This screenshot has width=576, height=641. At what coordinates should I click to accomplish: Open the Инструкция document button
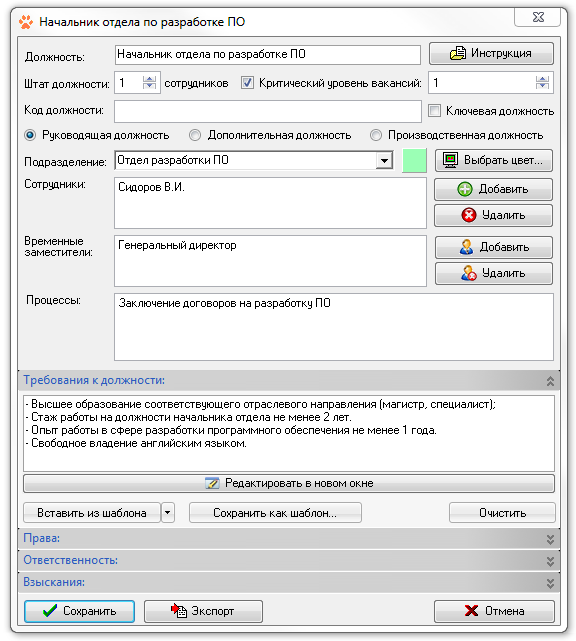(491, 54)
